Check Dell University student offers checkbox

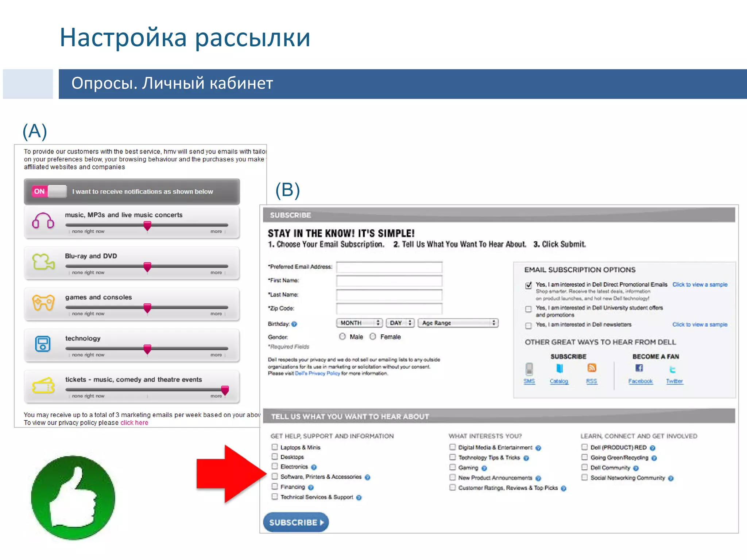(529, 309)
